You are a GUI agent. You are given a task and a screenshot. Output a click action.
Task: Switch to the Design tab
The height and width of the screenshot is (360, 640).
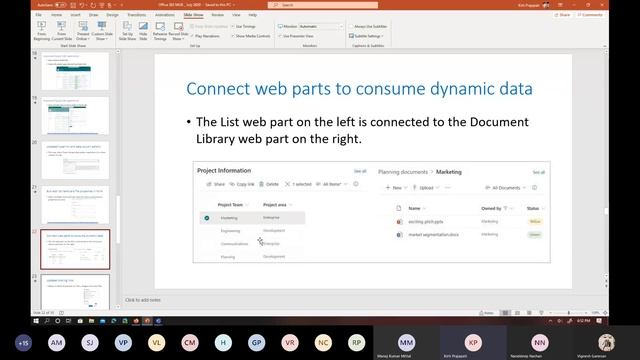click(112, 15)
